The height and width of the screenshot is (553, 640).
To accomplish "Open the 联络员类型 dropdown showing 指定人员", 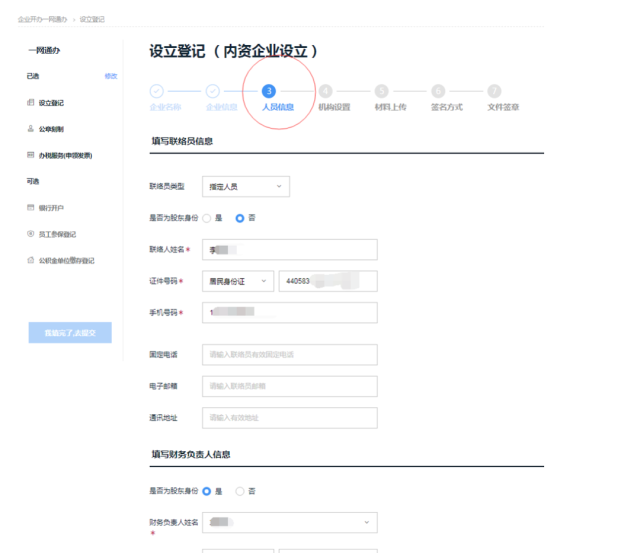I will pos(246,187).
